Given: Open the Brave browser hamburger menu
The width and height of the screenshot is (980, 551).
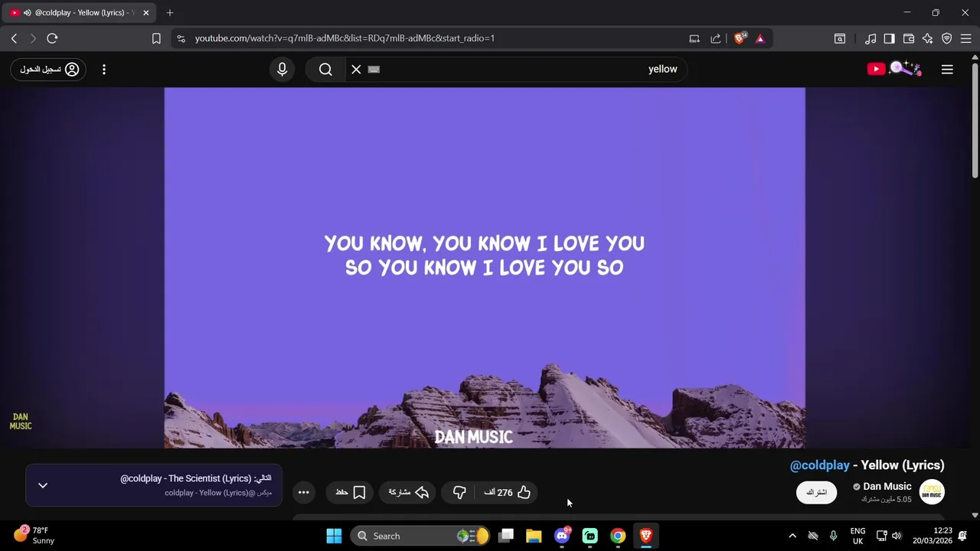Looking at the screenshot, I should click(965, 38).
